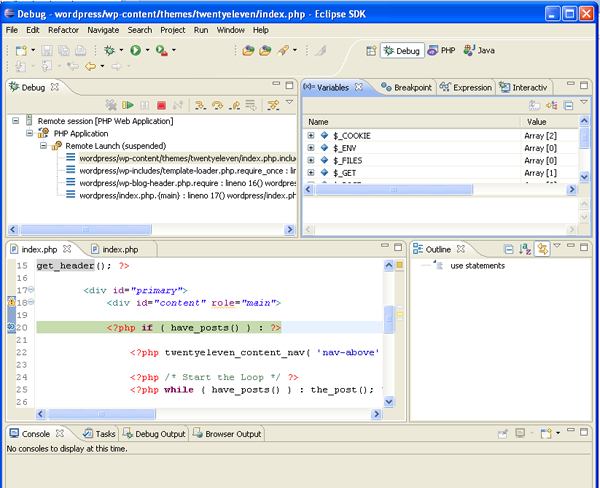Switch to the Java perspective

pos(479,51)
